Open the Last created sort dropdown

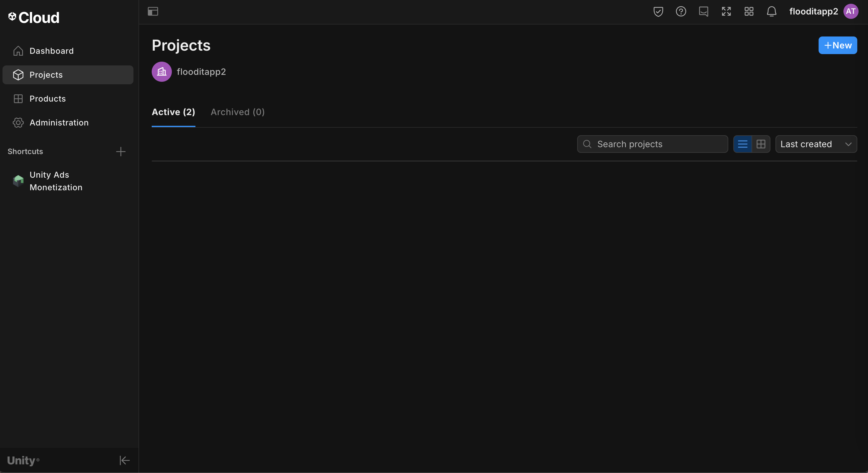pyautogui.click(x=816, y=144)
